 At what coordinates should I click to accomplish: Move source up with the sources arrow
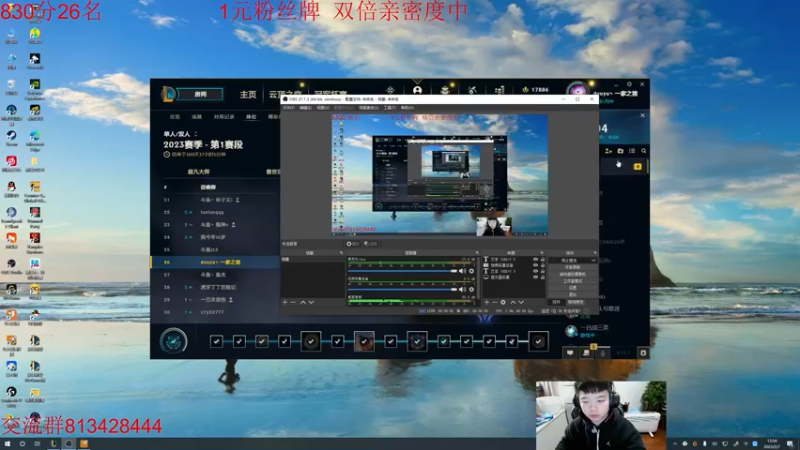pyautogui.click(x=513, y=303)
